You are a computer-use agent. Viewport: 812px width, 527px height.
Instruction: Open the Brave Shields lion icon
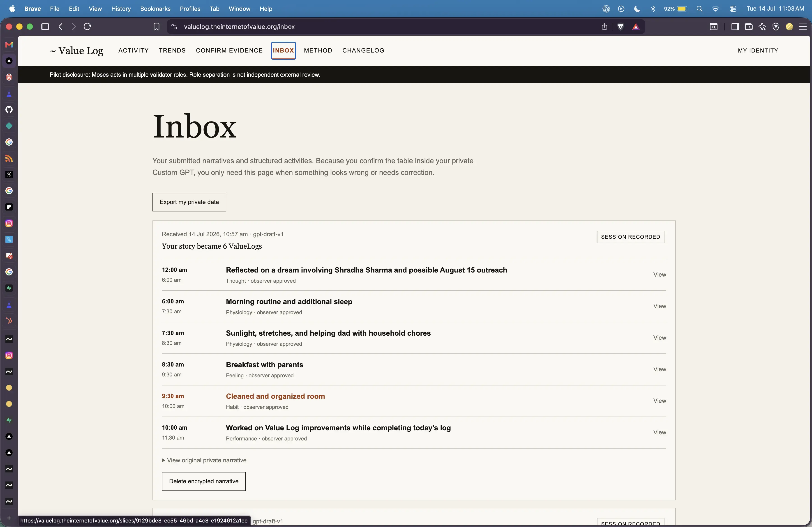point(621,27)
